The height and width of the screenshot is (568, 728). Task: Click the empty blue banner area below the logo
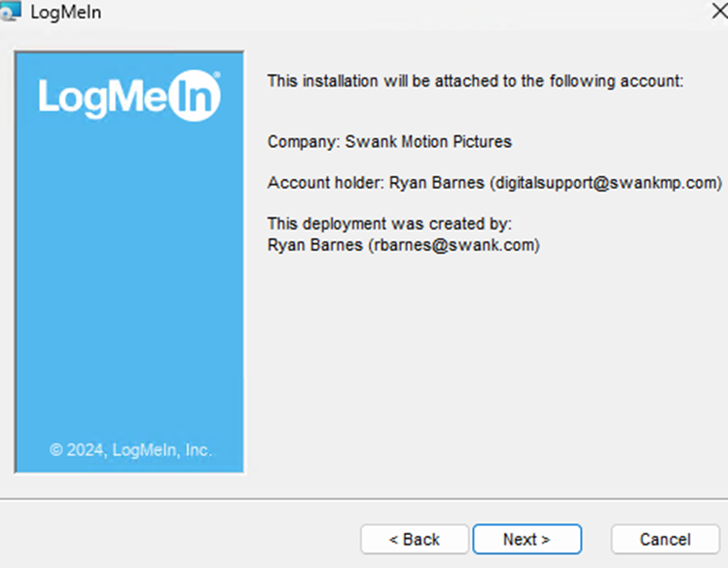coord(129,292)
